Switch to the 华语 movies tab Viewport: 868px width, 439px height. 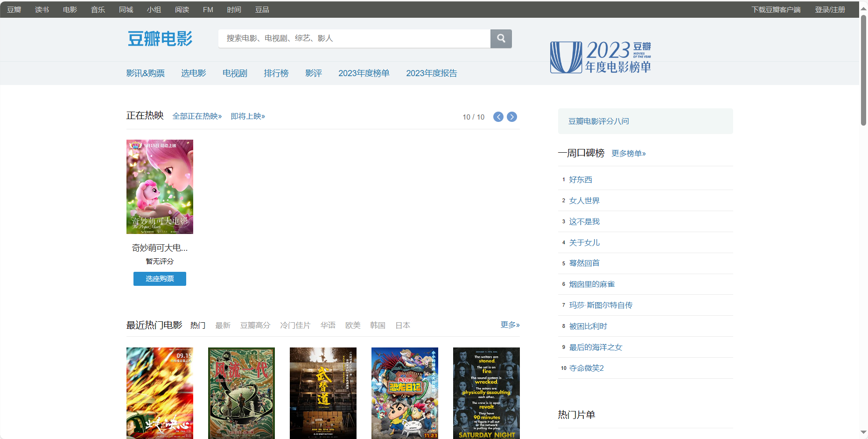pyautogui.click(x=328, y=326)
